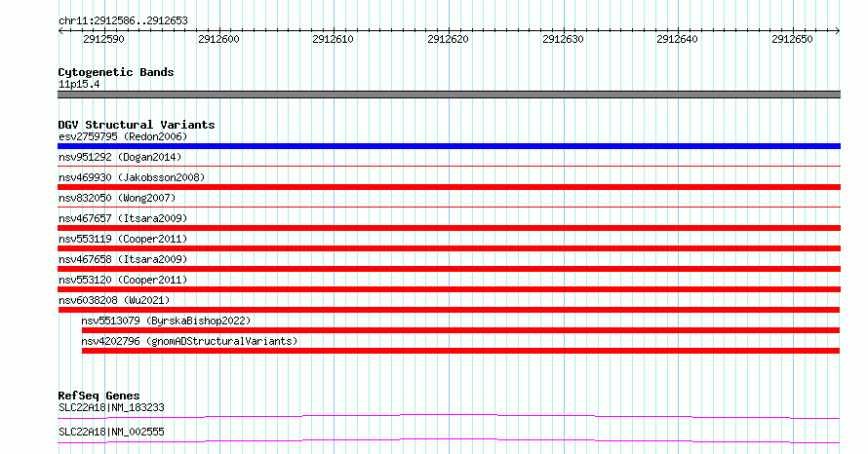Click the red nsv467658 variant bar
868x454 pixels.
pyautogui.click(x=449, y=269)
